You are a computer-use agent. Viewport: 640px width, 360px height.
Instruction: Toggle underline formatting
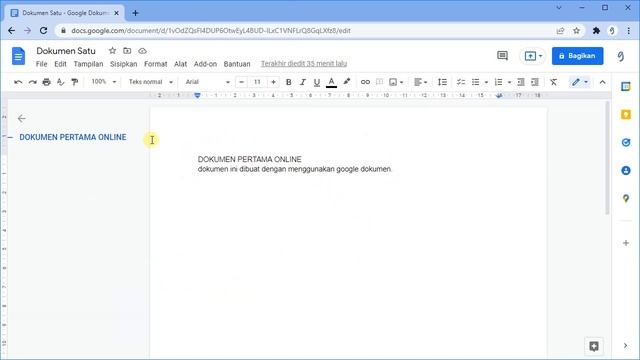(317, 82)
